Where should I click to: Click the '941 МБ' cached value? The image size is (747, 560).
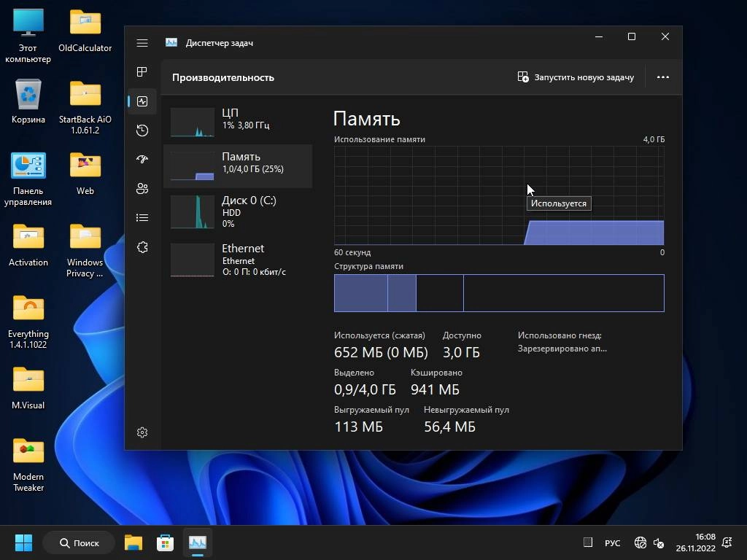(435, 389)
